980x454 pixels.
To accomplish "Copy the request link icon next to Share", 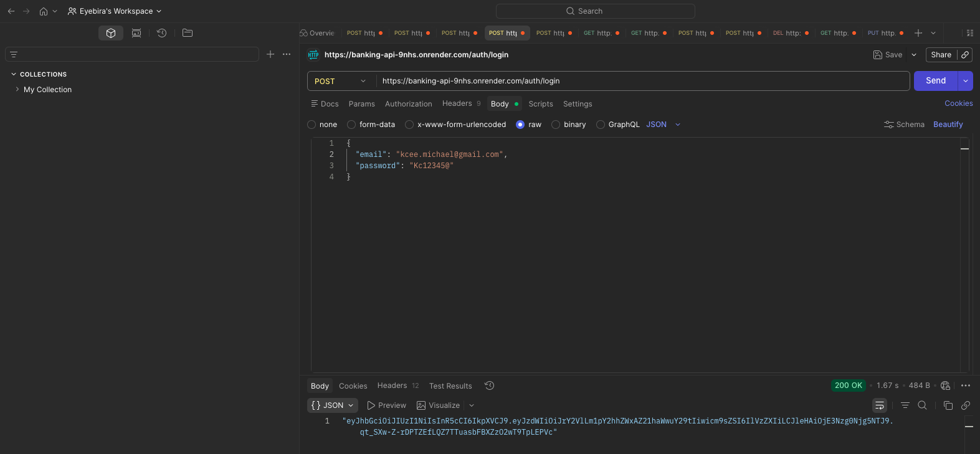I will tap(965, 55).
